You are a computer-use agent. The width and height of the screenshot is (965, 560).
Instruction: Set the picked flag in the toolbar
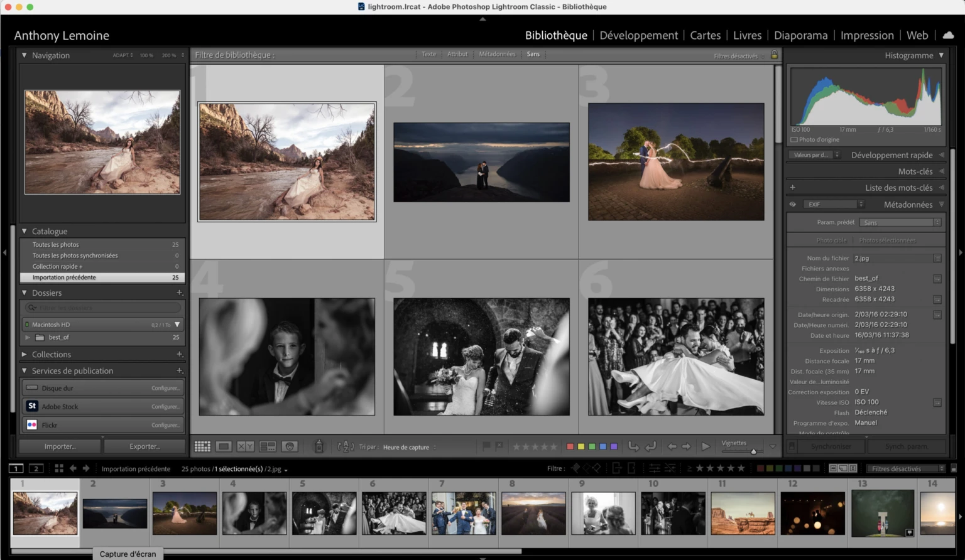(x=486, y=446)
